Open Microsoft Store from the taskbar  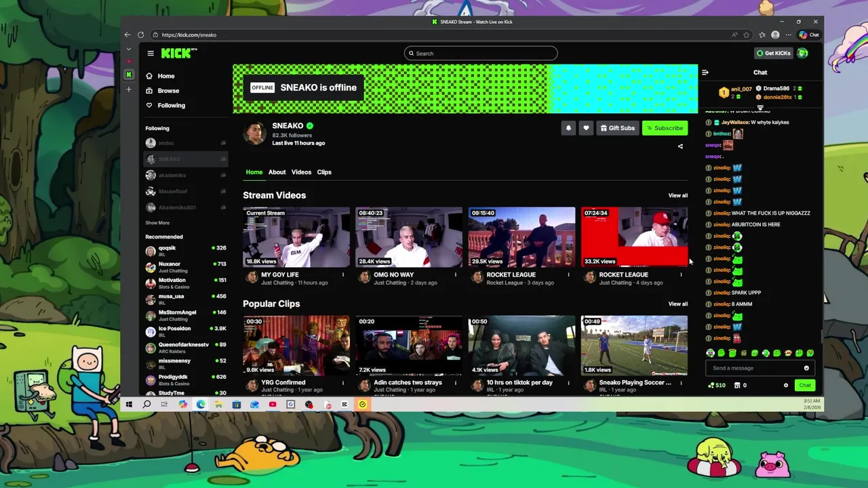pos(236,405)
